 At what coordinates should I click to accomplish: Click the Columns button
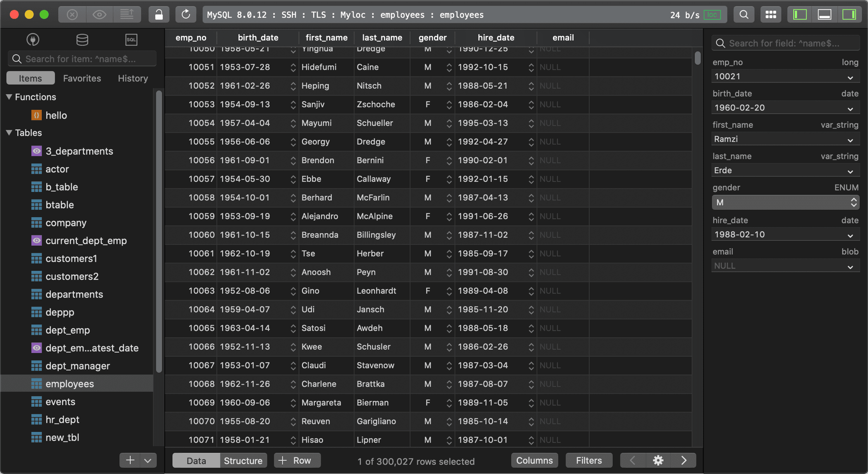pos(534,460)
